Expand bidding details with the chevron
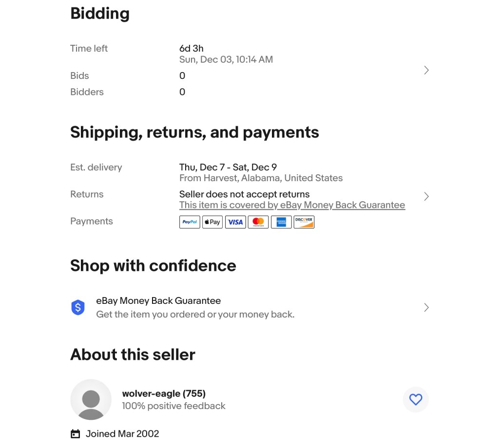The image size is (499, 448). [x=426, y=70]
